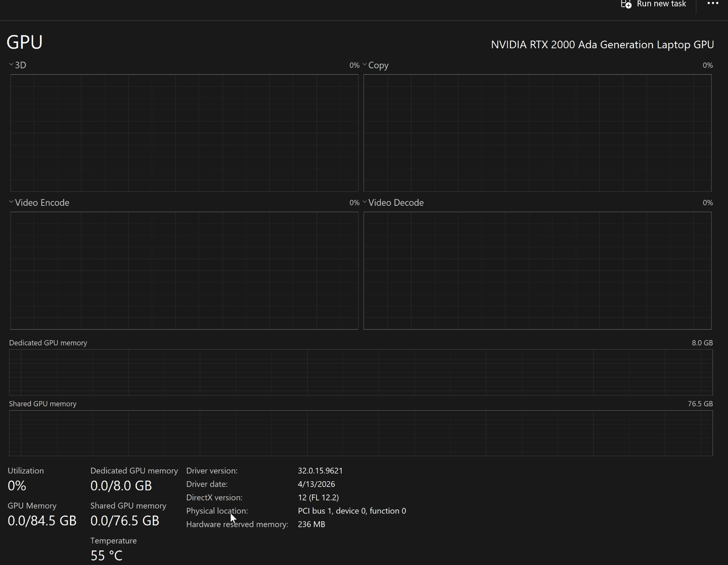Open the three-dots more options menu
The width and height of the screenshot is (728, 565).
[713, 4]
